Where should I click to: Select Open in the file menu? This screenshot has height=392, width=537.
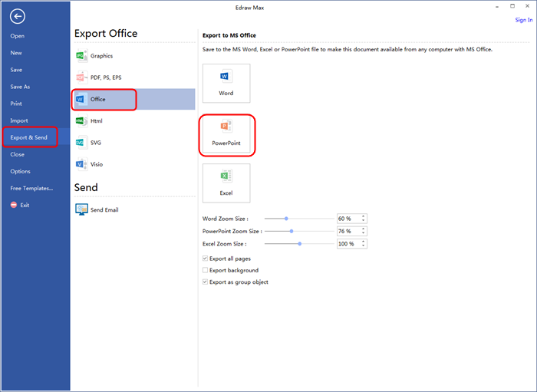click(x=17, y=36)
